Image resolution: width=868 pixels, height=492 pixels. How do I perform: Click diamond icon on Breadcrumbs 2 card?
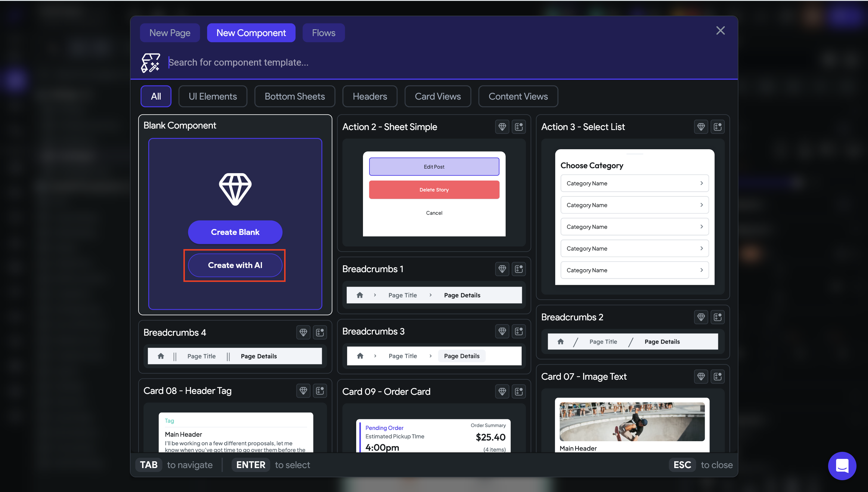pos(701,317)
